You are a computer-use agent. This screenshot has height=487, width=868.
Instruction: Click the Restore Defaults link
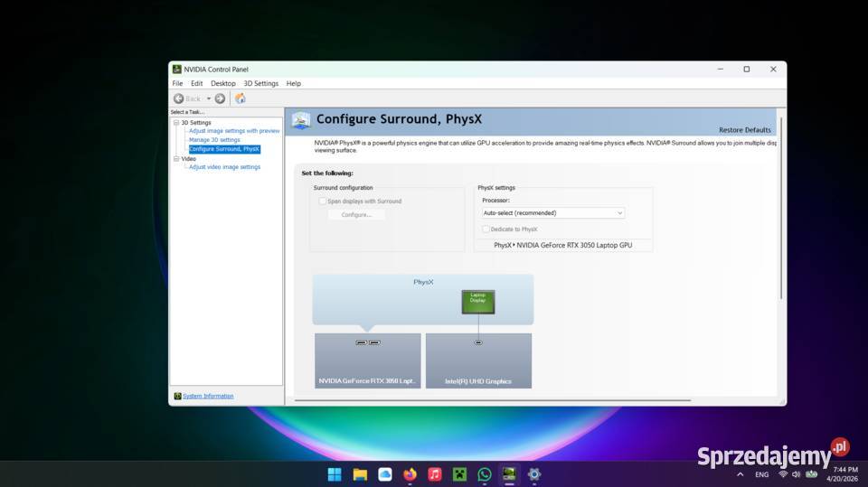click(x=744, y=130)
